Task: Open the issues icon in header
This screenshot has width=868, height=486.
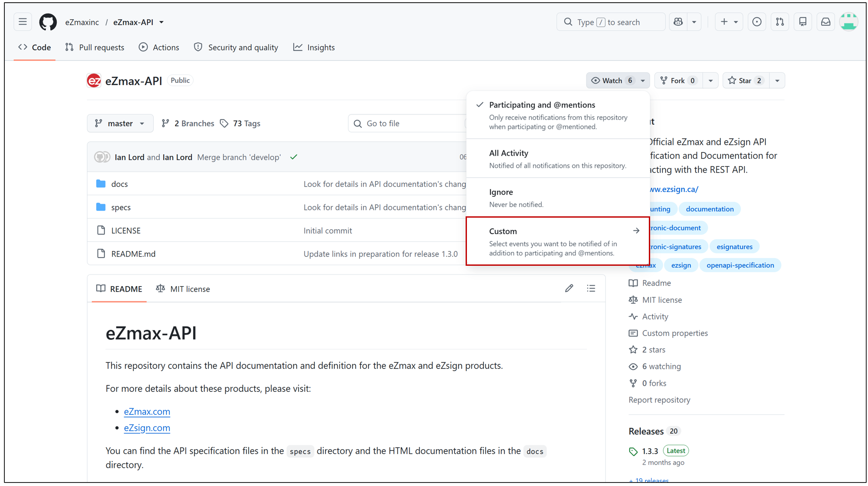Action: [x=757, y=22]
